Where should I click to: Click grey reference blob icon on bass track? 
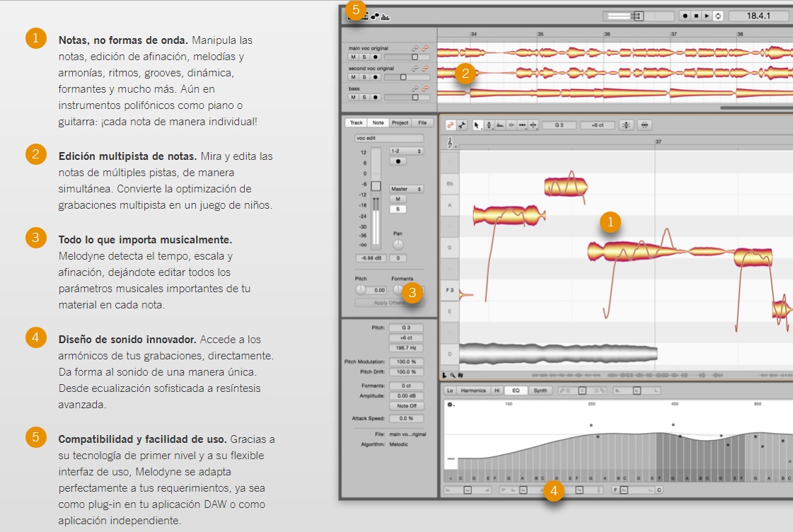[x=415, y=89]
